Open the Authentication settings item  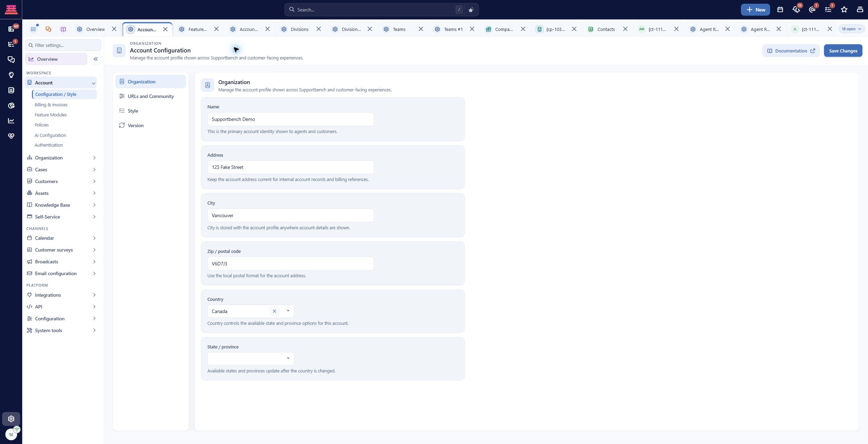(x=49, y=145)
